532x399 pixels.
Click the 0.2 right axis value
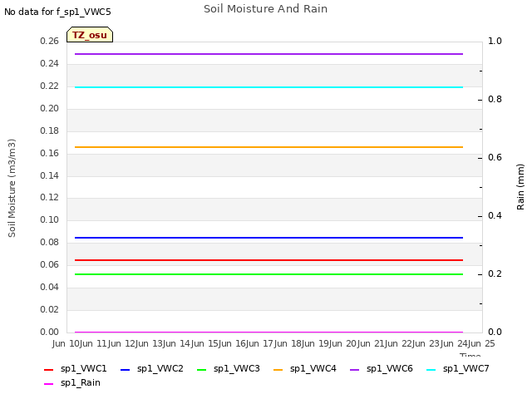pos(495,273)
